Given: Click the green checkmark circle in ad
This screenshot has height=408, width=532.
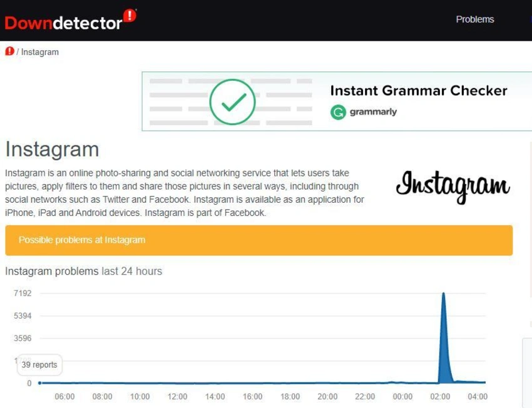Looking at the screenshot, I should (x=232, y=101).
